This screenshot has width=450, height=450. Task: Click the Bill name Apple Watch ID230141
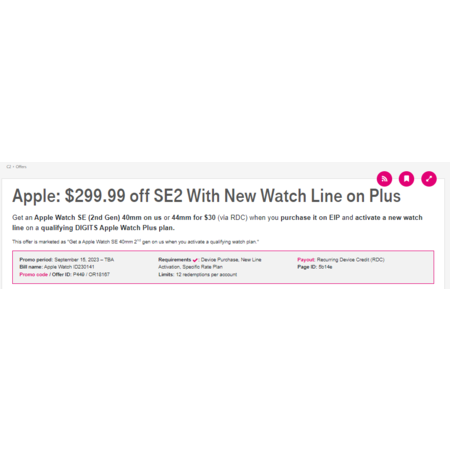69,267
